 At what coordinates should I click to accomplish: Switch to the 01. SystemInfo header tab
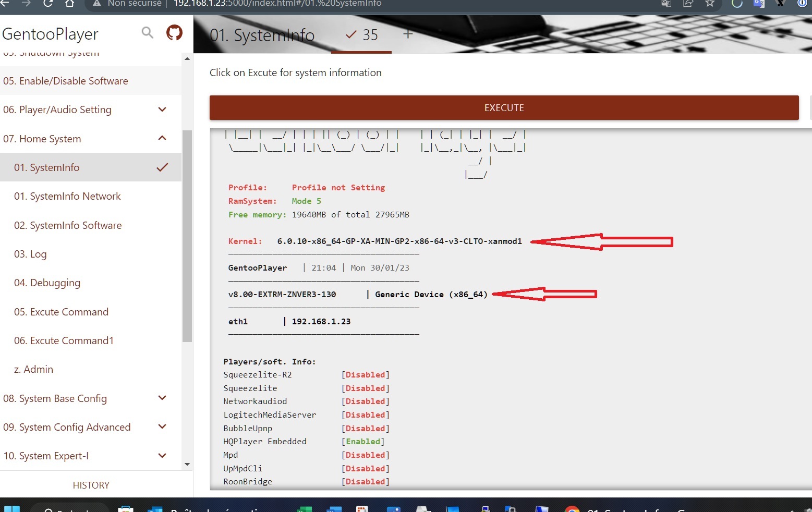262,35
